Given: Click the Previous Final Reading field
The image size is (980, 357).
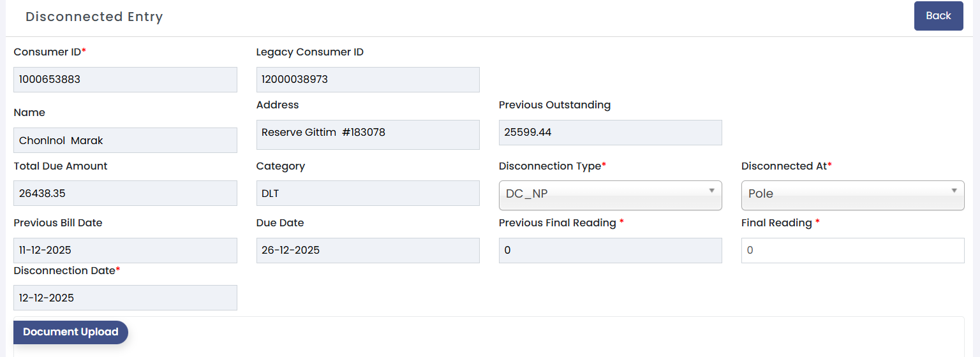Looking at the screenshot, I should tap(610, 251).
